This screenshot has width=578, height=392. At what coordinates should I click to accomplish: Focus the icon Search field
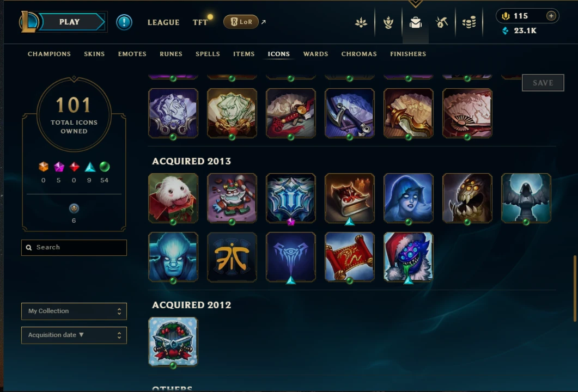point(74,248)
